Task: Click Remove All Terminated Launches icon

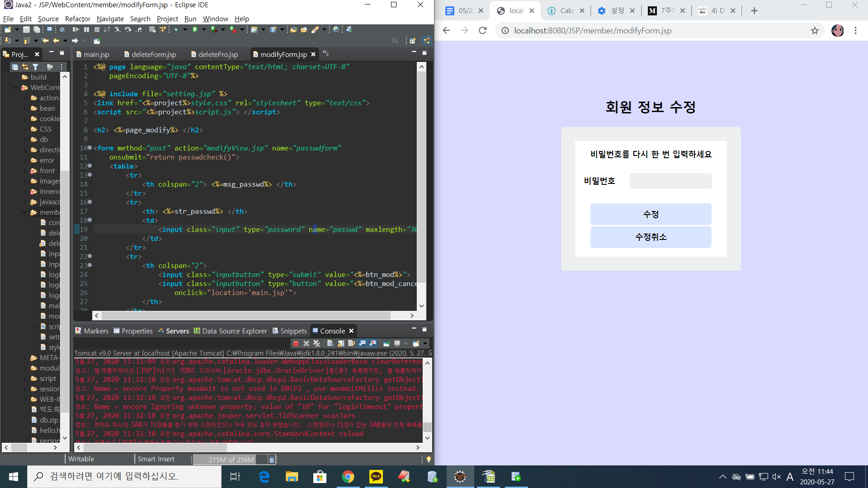Action: click(x=316, y=343)
